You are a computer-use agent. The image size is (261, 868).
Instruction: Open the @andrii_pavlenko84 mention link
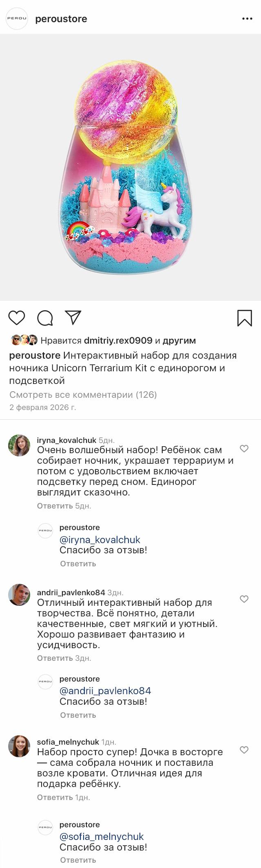[105, 691]
